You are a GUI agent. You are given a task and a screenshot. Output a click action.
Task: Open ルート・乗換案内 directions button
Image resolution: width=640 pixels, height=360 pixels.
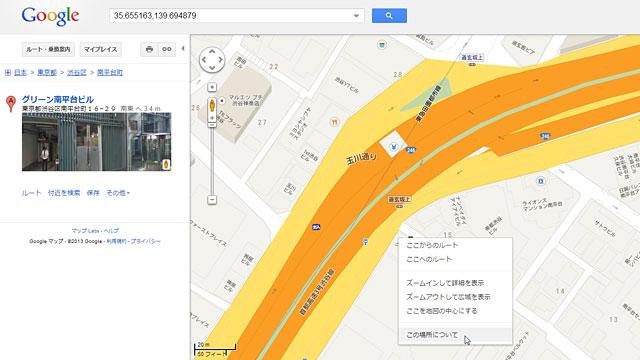pos(49,49)
